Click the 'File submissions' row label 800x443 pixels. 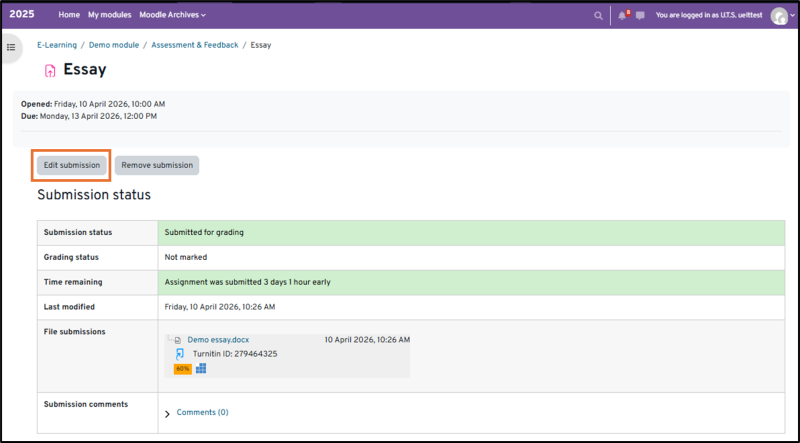click(x=74, y=332)
